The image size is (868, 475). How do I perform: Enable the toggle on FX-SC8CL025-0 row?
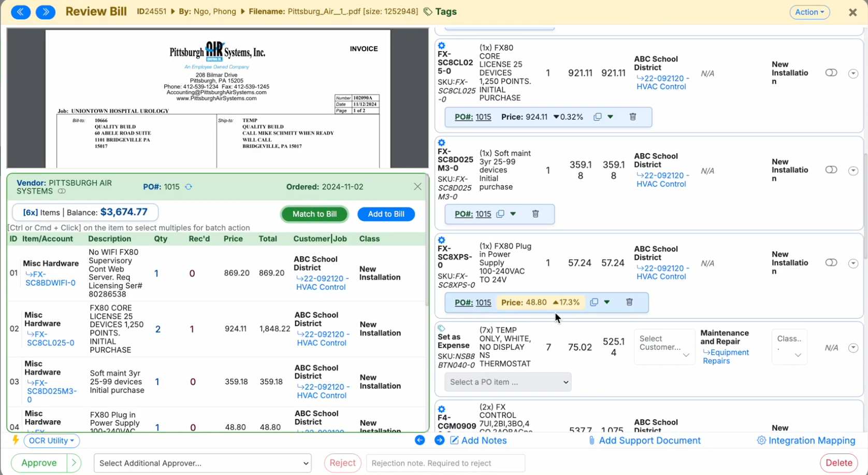tap(832, 73)
